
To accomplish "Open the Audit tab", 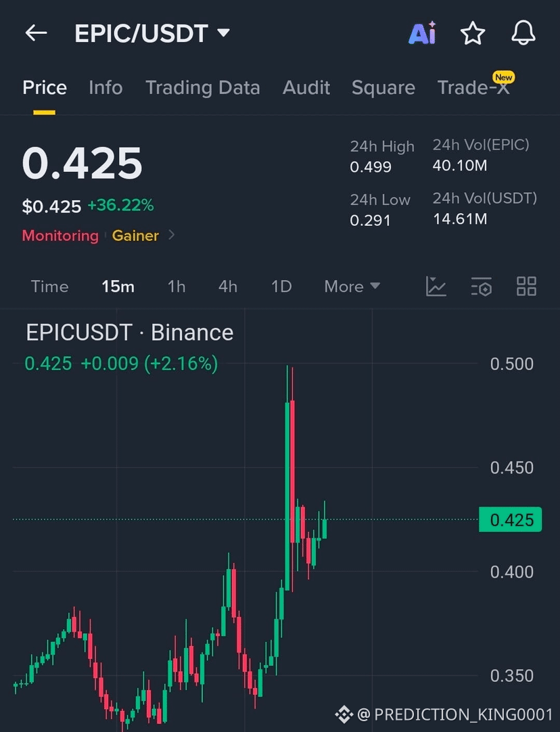I will pyautogui.click(x=306, y=88).
